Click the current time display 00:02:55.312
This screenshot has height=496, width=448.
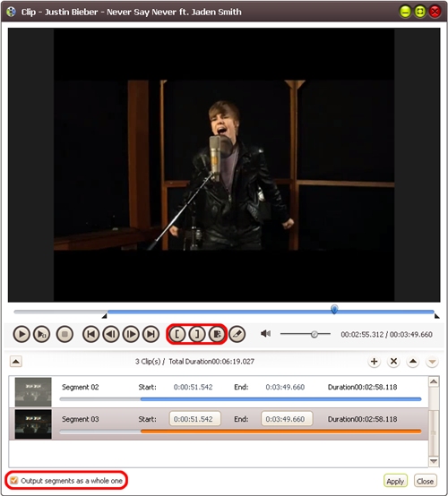pyautogui.click(x=362, y=334)
